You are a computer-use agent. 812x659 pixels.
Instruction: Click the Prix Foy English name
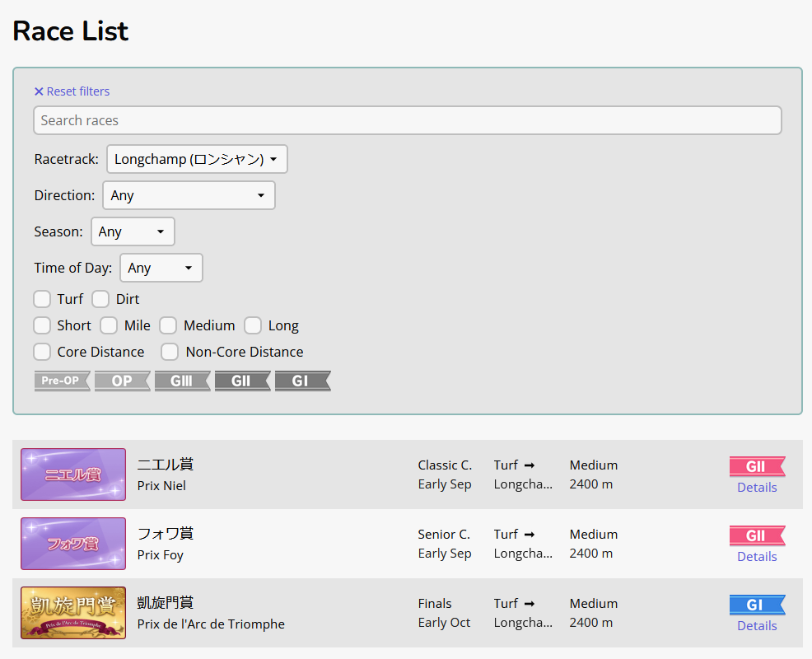click(161, 555)
